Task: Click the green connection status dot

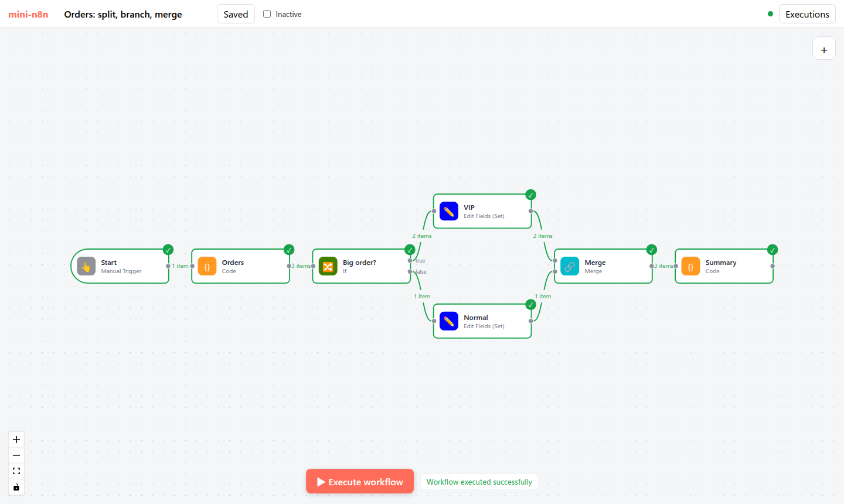Action: pyautogui.click(x=770, y=14)
